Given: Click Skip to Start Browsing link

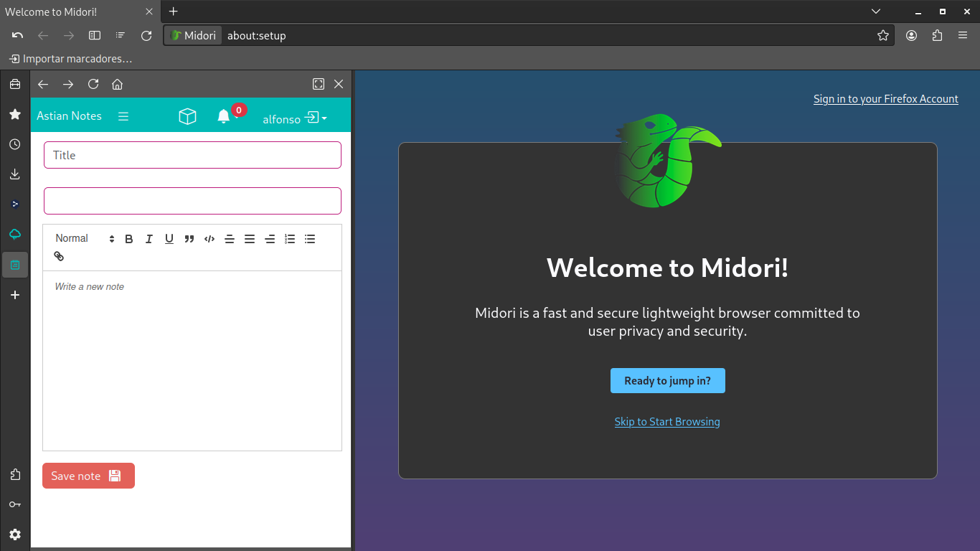Looking at the screenshot, I should 667,422.
